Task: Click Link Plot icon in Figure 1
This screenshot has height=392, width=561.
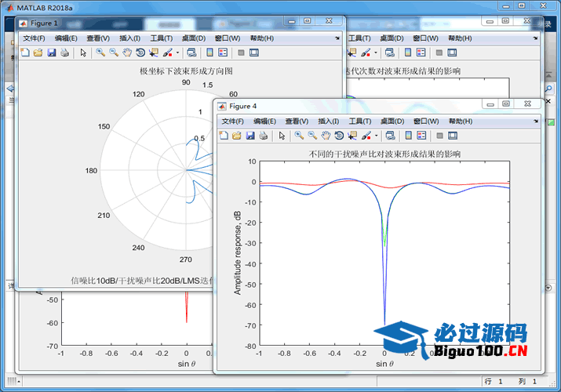Action: tap(191, 53)
